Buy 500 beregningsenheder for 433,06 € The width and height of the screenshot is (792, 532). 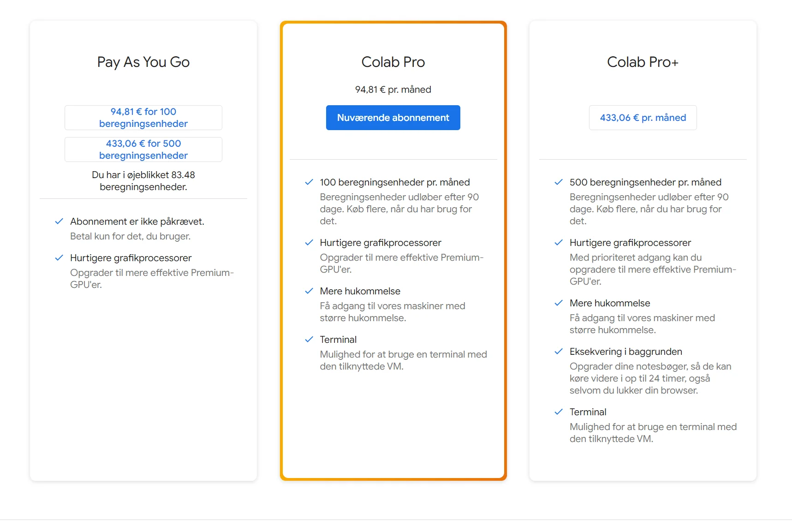coord(143,149)
